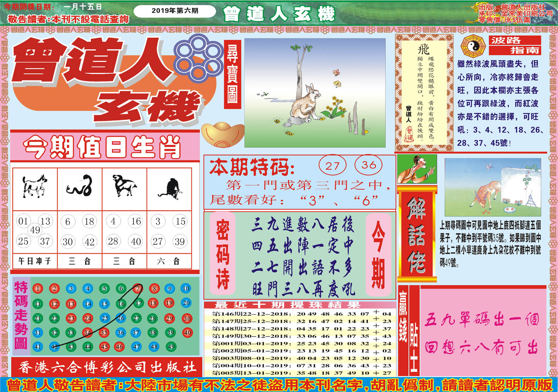
Task: Click the gold ingot illustration
Action: click(222, 135)
